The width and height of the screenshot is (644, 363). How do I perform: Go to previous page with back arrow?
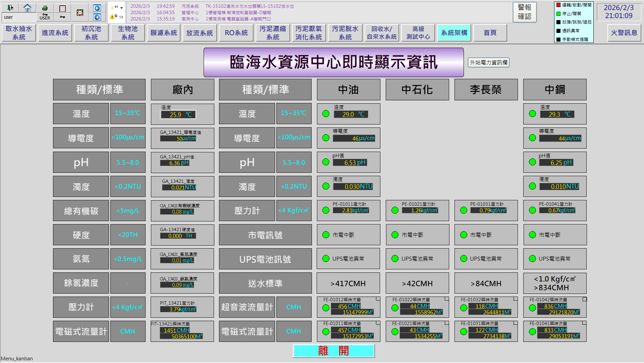tap(97, 8)
